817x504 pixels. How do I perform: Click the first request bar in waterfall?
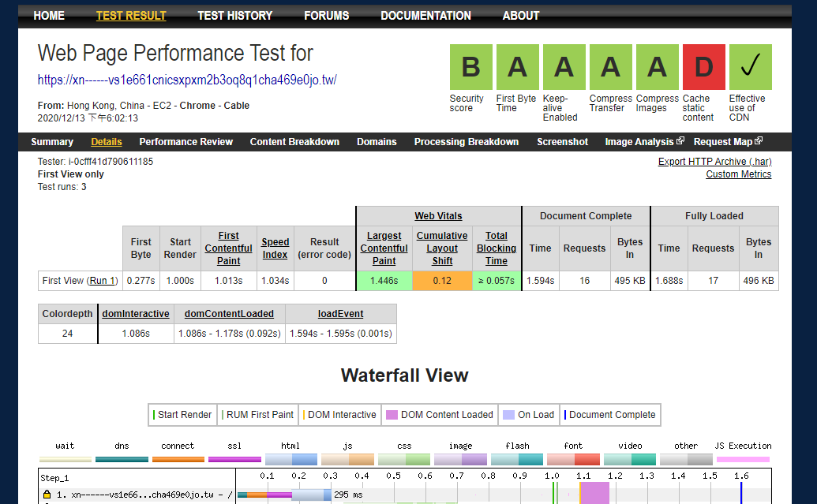click(284, 495)
